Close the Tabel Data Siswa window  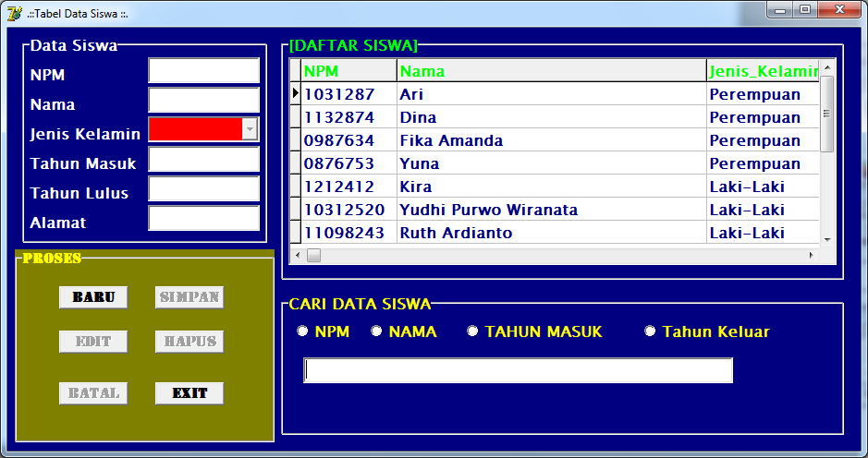pyautogui.click(x=839, y=10)
